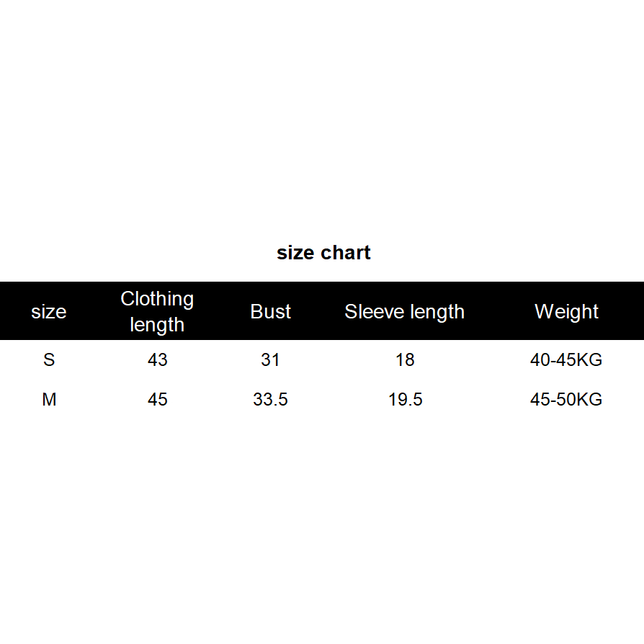
Task: Click the 'size chart' title text
Action: coord(323,253)
